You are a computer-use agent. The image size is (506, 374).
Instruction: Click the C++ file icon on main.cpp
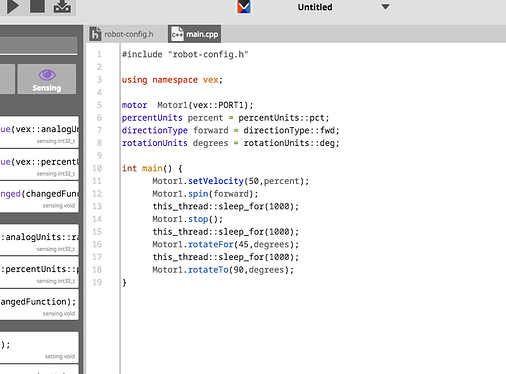177,34
